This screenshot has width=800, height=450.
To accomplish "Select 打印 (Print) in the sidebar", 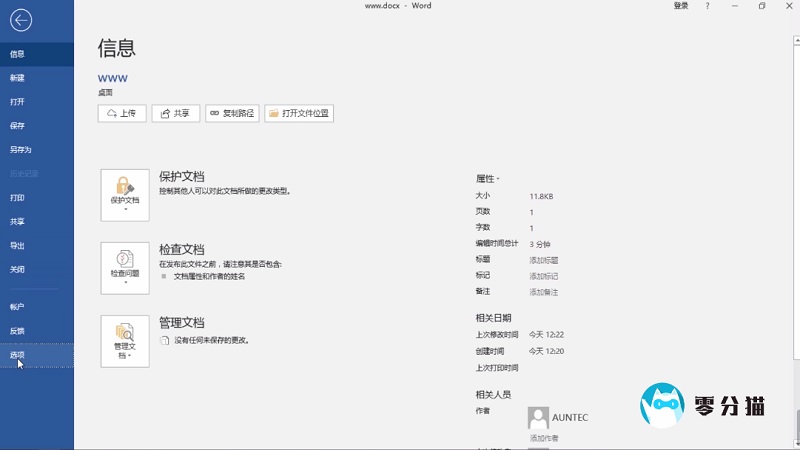I will click(18, 198).
